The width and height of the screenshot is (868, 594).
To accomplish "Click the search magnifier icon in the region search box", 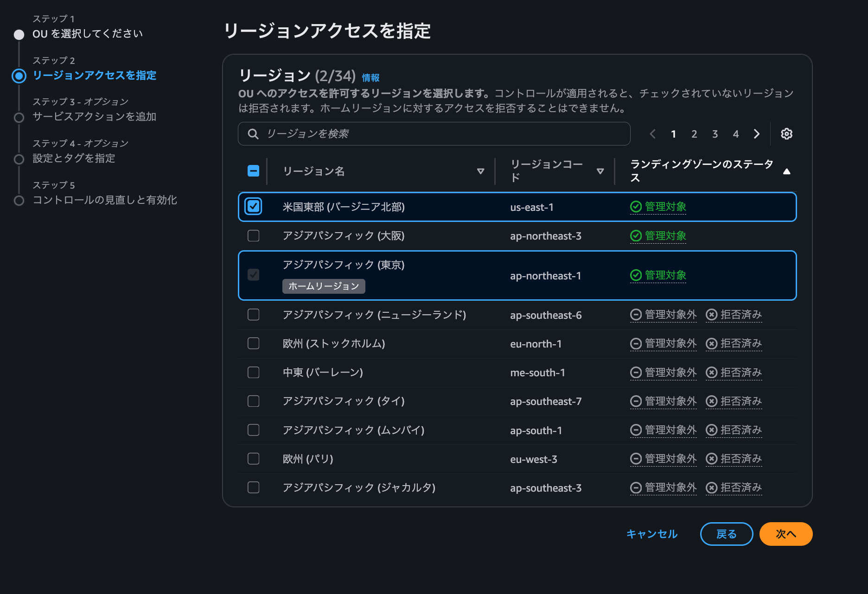I will pyautogui.click(x=253, y=134).
